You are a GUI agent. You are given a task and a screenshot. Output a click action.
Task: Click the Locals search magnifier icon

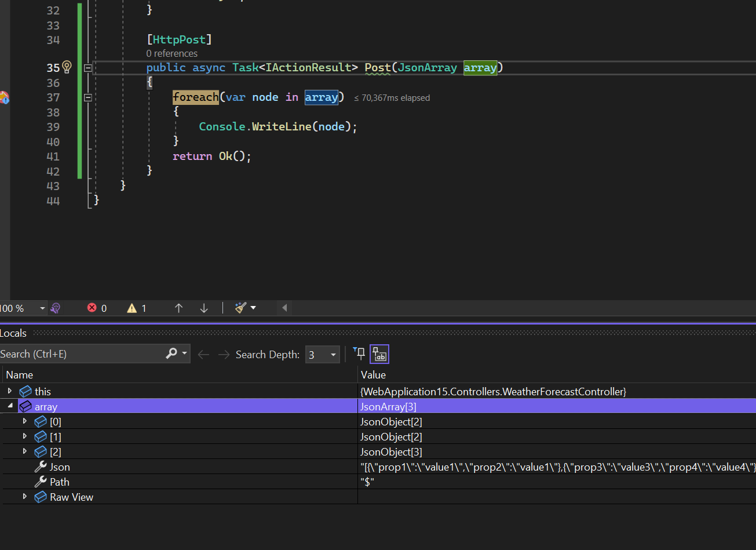tap(171, 353)
